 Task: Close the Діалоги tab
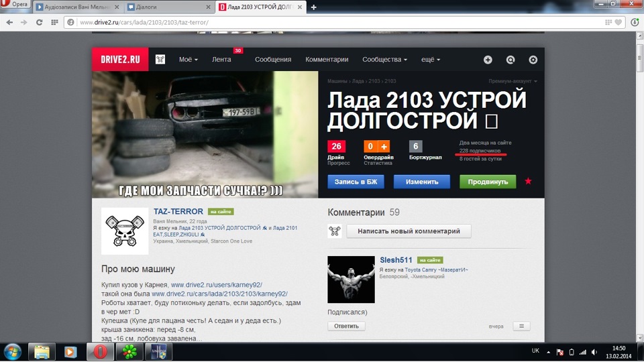[208, 7]
